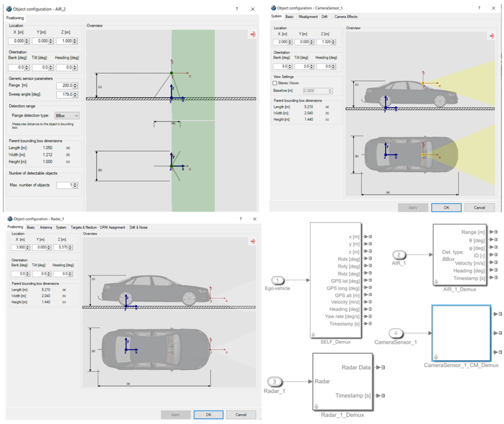Click help question mark in AIR_2 dialog
This screenshot has width=504, height=424.
tap(237, 9)
